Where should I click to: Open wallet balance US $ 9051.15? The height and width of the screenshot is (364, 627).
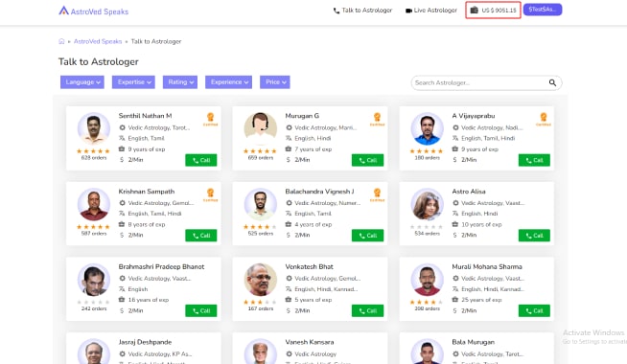point(493,10)
